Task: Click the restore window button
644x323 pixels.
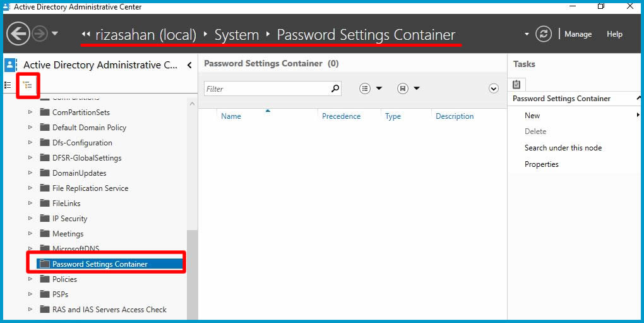Action: (x=601, y=6)
